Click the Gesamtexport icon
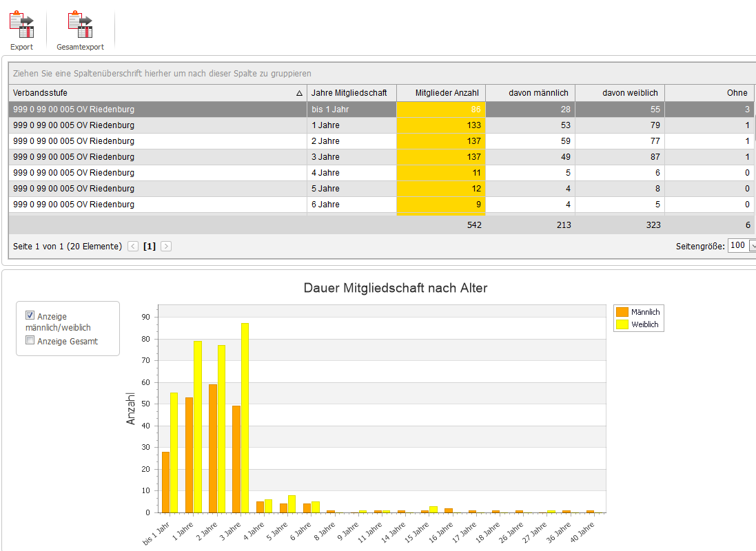This screenshot has width=756, height=551. (80, 25)
